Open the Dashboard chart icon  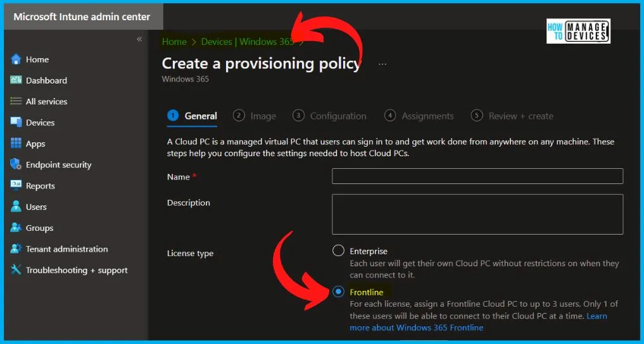click(16, 80)
